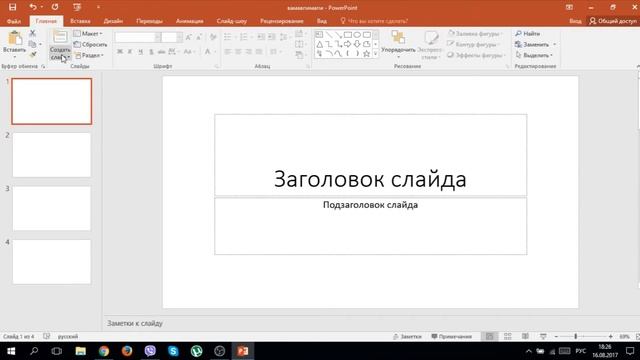
Task: Toggle the Заметки (Notes) pane in the status bar
Action: [x=407, y=336]
